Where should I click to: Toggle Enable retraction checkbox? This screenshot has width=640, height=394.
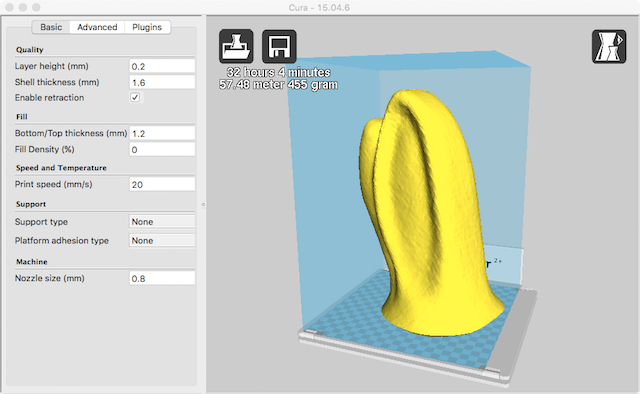click(135, 98)
